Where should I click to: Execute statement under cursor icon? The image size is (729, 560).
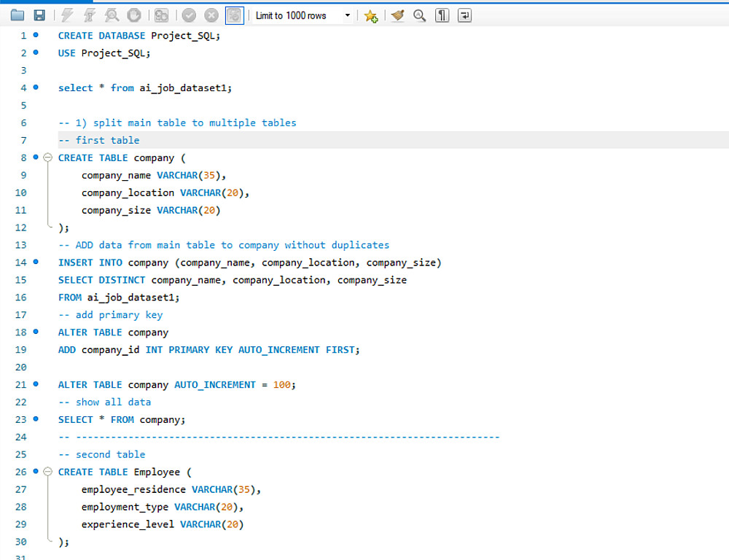(x=89, y=15)
